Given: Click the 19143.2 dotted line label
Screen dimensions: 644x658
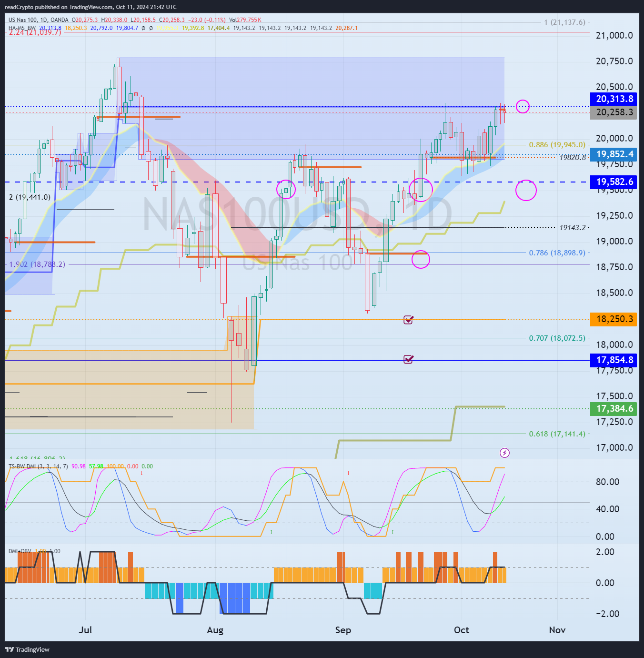Looking at the screenshot, I should pyautogui.click(x=573, y=228).
